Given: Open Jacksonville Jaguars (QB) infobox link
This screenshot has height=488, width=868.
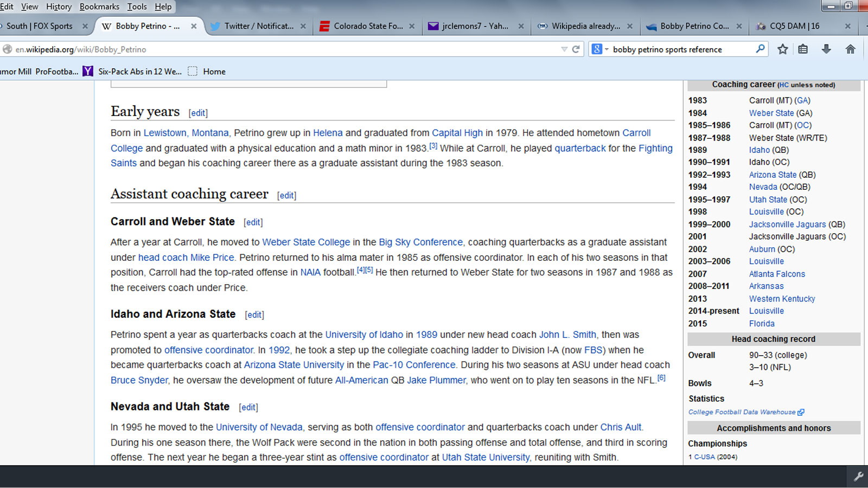Looking at the screenshot, I should [787, 224].
